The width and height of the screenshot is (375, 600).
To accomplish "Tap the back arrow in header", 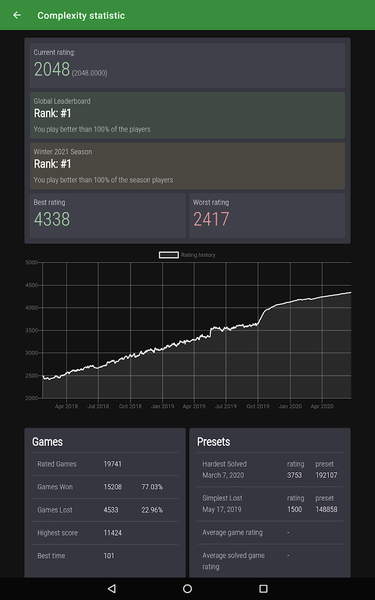I will click(17, 15).
